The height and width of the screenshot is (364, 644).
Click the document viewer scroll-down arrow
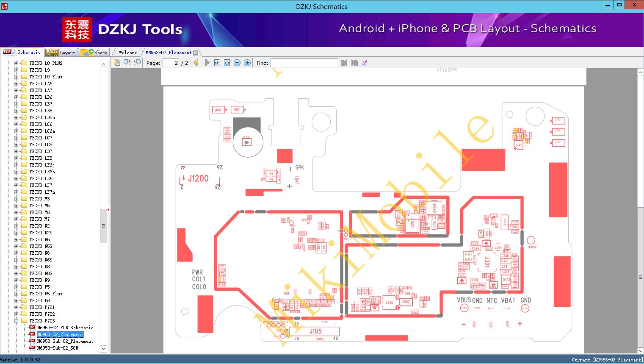(641, 350)
